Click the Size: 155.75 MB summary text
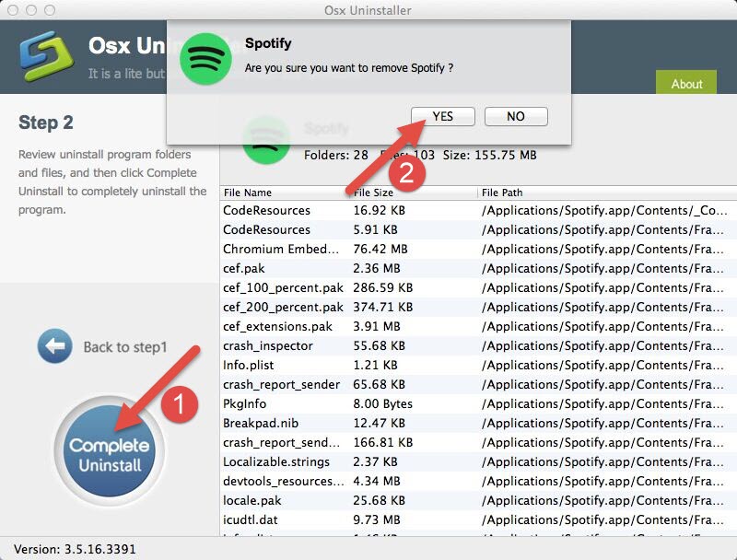737x560 pixels. tap(489, 155)
